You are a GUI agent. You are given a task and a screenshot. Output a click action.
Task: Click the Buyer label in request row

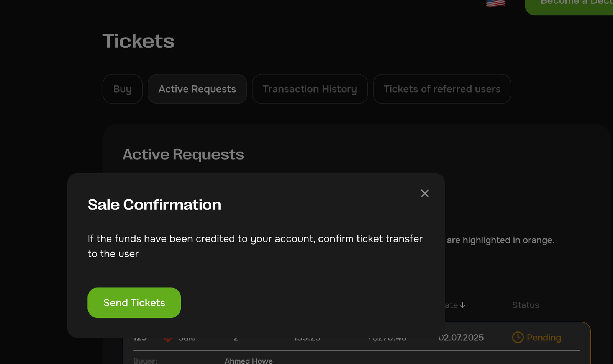tap(145, 361)
